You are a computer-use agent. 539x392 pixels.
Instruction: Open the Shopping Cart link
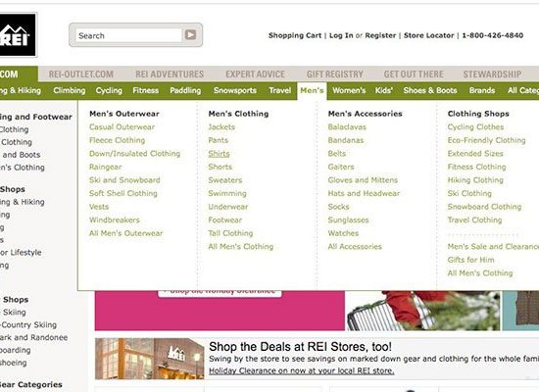coord(295,35)
